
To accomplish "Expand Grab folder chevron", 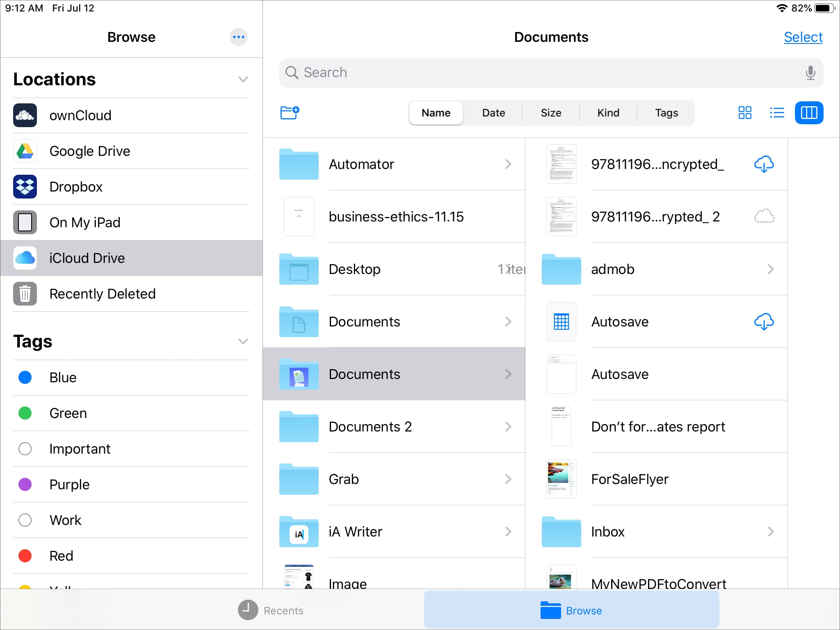I will (508, 479).
